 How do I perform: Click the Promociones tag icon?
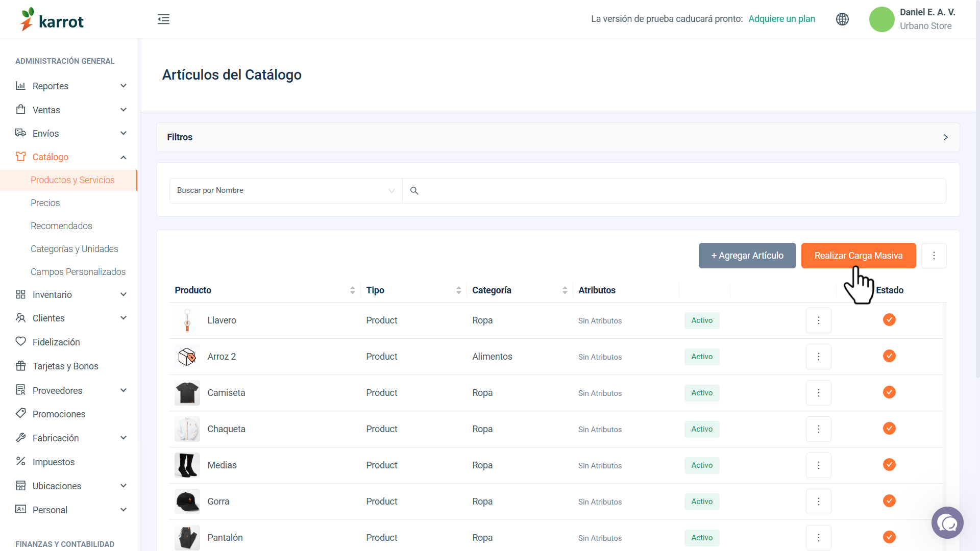click(21, 413)
